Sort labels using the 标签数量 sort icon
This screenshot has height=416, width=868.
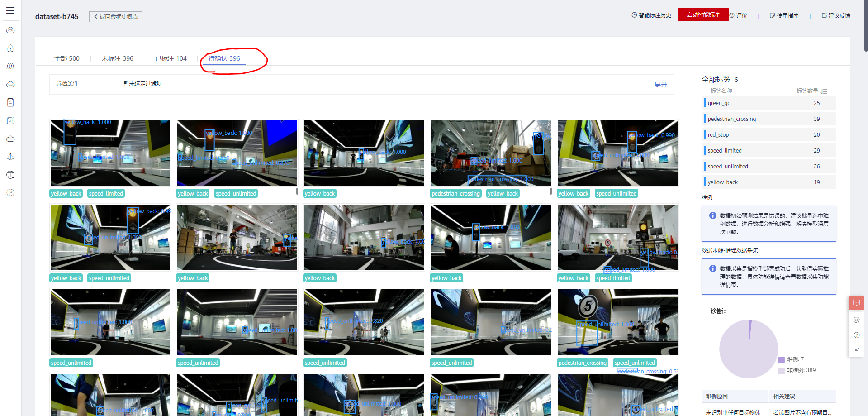(x=824, y=91)
